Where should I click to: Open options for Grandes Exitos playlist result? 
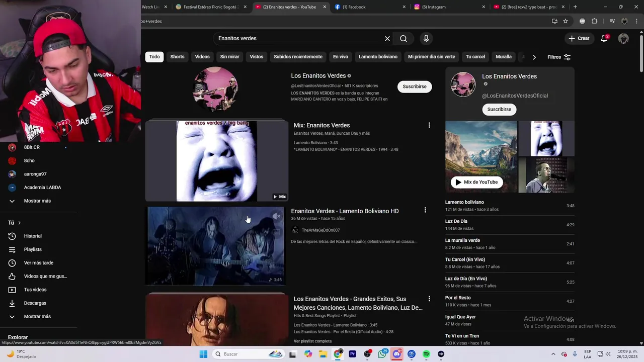pyautogui.click(x=429, y=299)
